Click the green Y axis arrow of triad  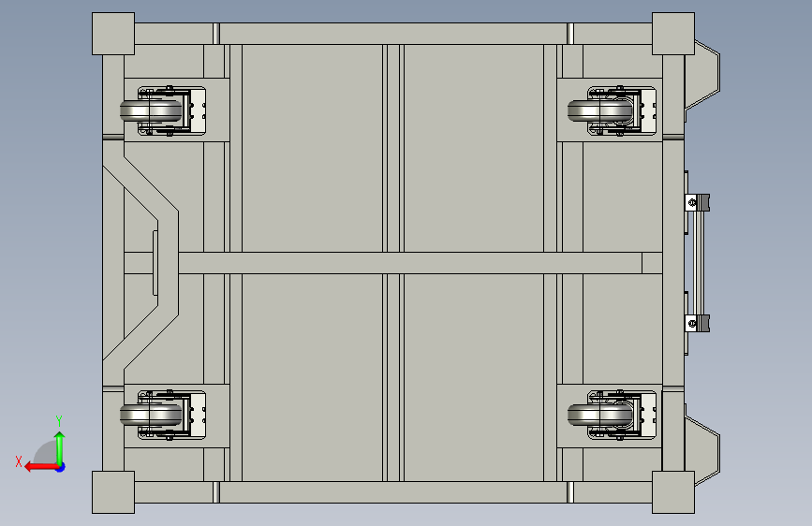(x=60, y=448)
